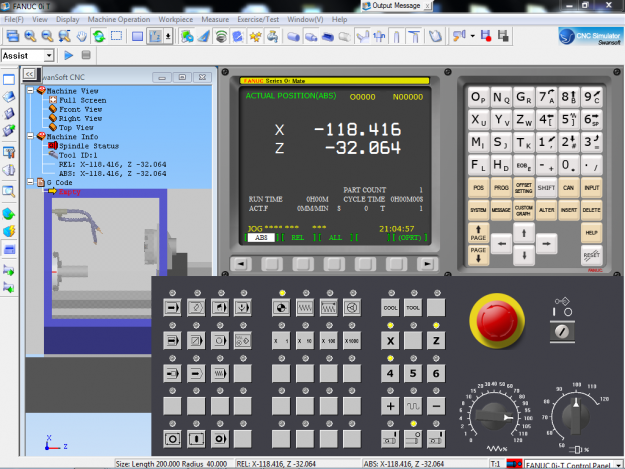This screenshot has width=625, height=469.
Task: Open the FANUC 0i-T Control Panel dropdown
Action: tap(618, 465)
